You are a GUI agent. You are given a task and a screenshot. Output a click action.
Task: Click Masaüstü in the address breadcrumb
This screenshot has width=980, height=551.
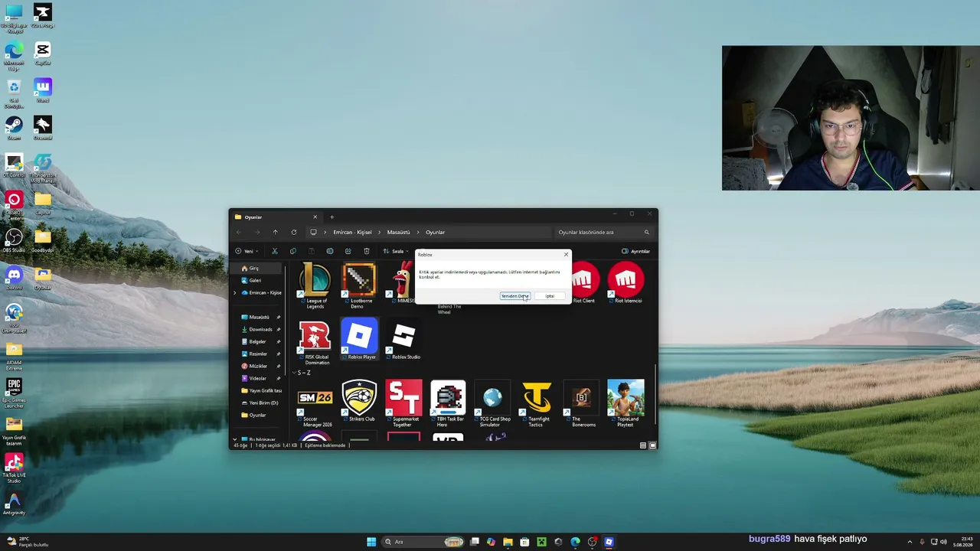pos(398,232)
